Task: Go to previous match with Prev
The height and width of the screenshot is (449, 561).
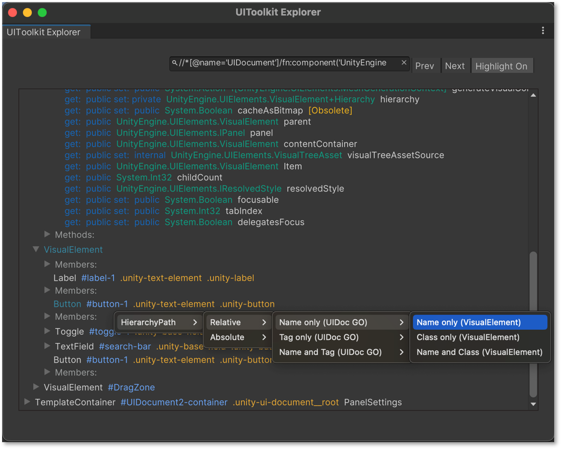Action: [x=425, y=66]
